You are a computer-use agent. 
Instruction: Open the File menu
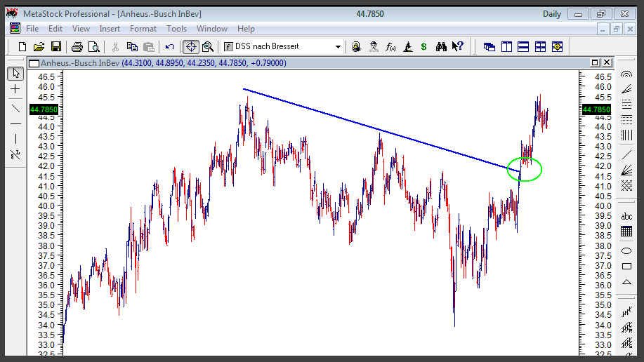[32, 29]
